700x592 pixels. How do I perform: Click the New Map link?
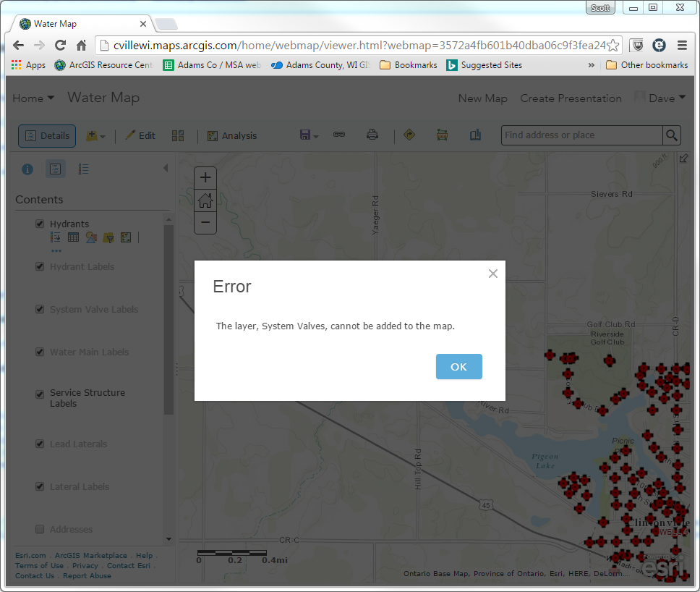click(x=482, y=98)
